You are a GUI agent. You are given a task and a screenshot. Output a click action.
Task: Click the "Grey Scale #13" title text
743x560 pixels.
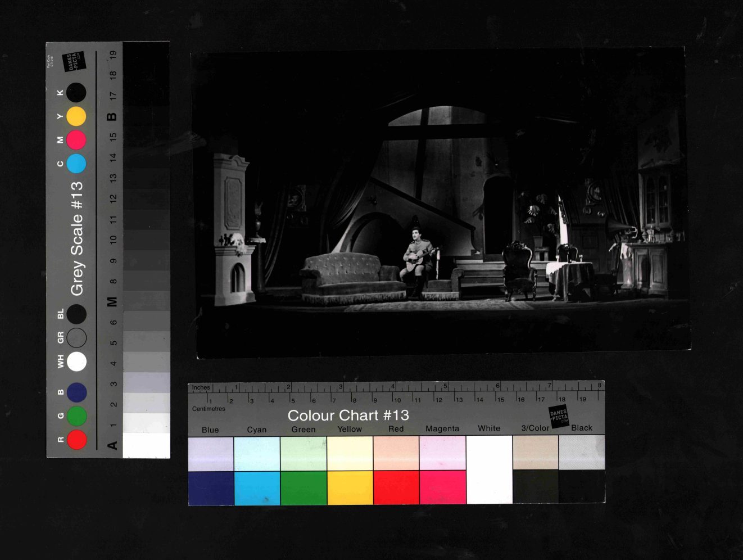(x=76, y=238)
